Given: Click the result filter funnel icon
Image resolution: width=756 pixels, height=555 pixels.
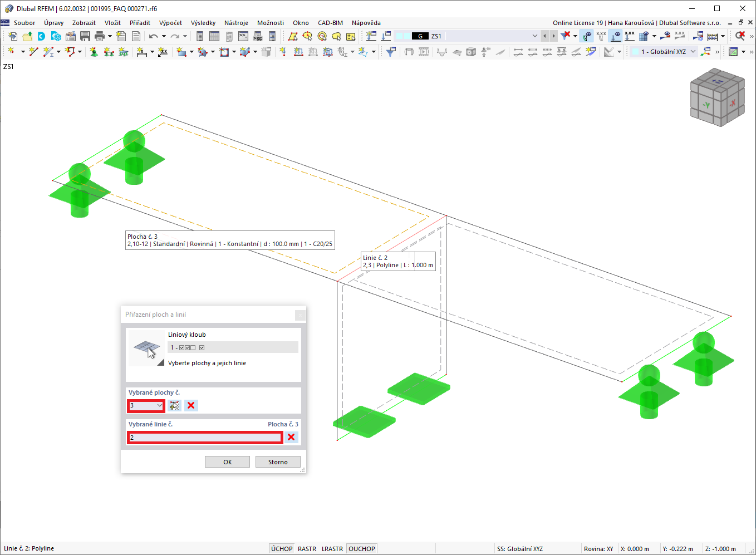Looking at the screenshot, I should 391,52.
